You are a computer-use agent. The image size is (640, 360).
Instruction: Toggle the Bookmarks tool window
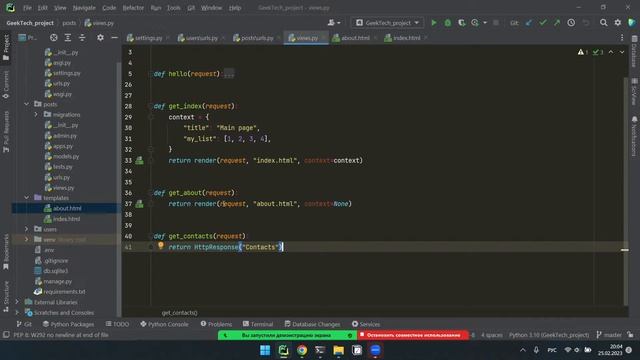6,252
